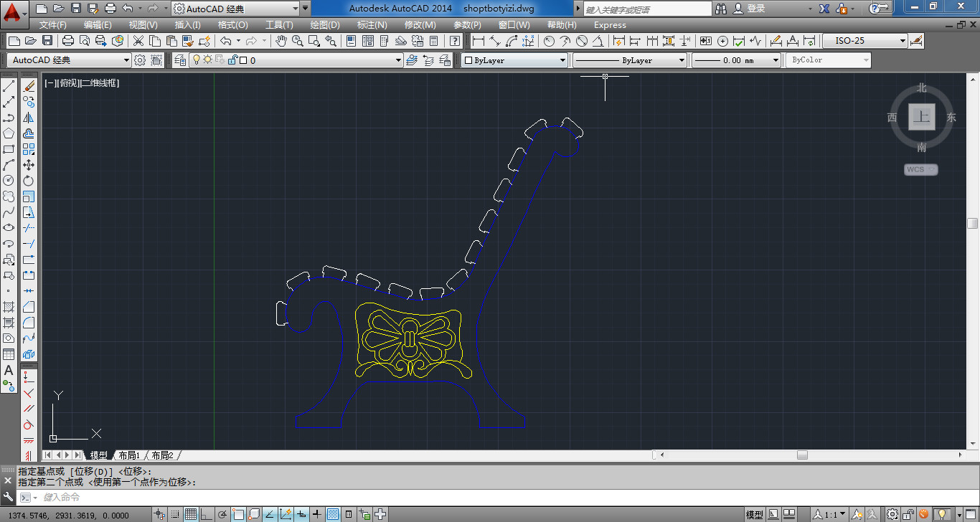This screenshot has width=980, height=522.
Task: Toggle Grid Display in status bar
Action: pyautogui.click(x=191, y=514)
